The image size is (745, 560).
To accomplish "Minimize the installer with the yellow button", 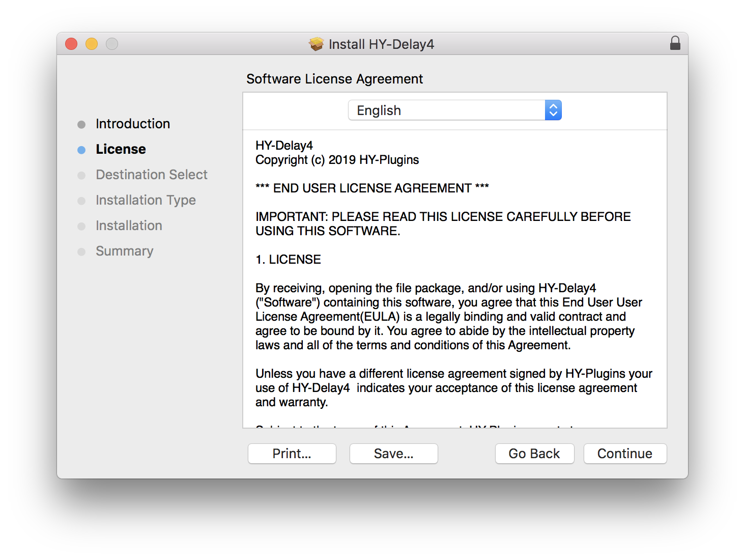I will coord(92,44).
